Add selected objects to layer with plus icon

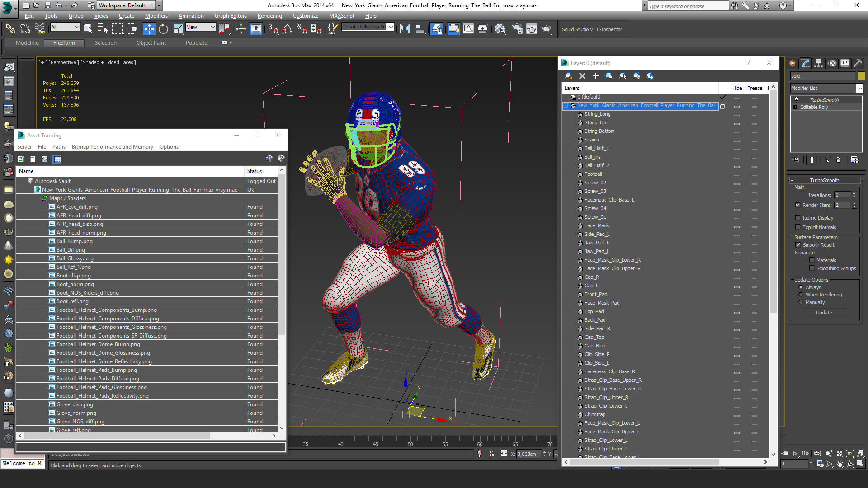pyautogui.click(x=595, y=76)
